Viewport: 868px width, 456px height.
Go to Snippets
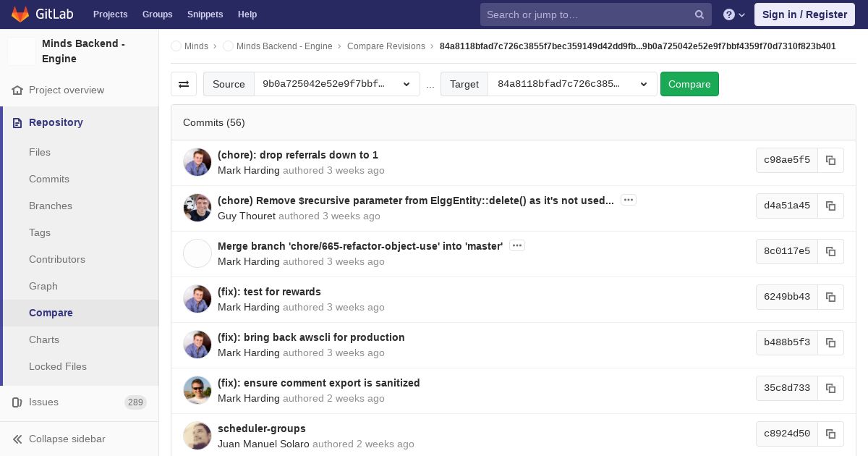coord(205,14)
